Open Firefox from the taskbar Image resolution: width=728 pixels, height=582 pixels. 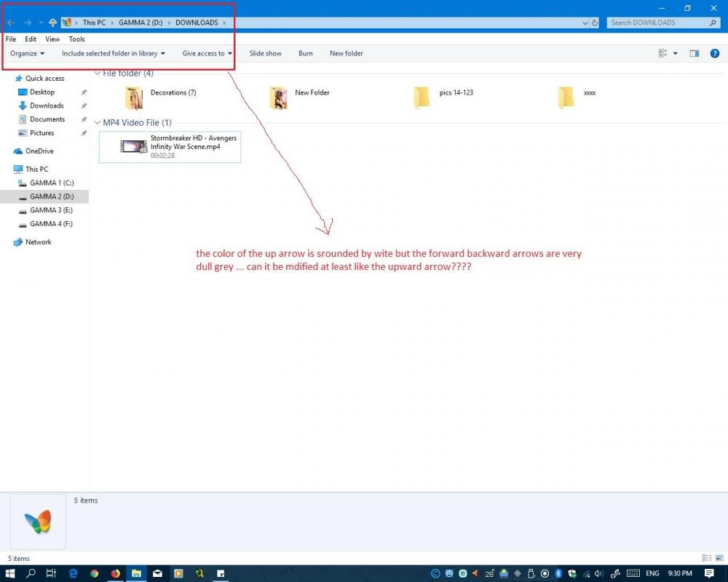point(115,573)
